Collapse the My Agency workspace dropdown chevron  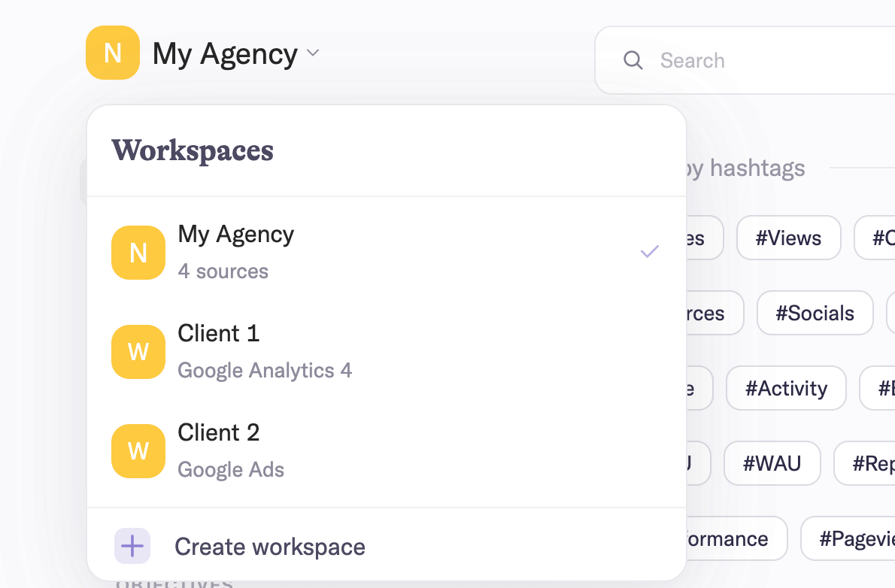click(x=313, y=53)
